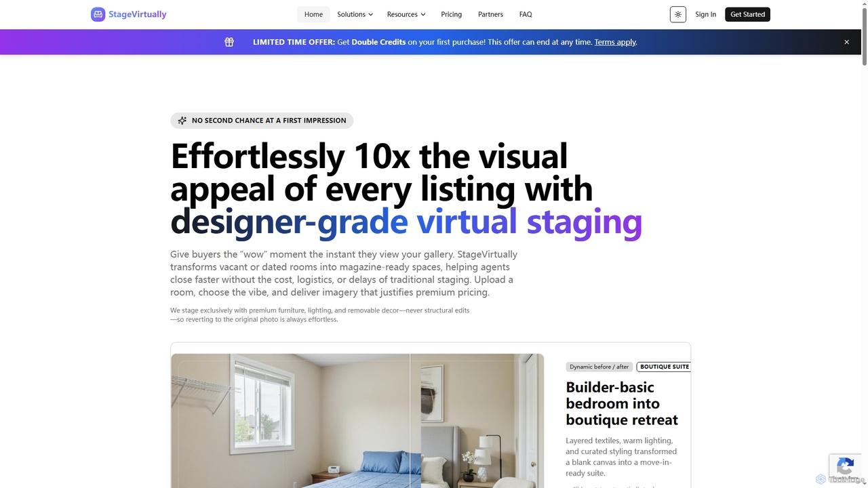Expand the Solutions dropdown menu
Screen dimensions: 868x488
(355, 14)
